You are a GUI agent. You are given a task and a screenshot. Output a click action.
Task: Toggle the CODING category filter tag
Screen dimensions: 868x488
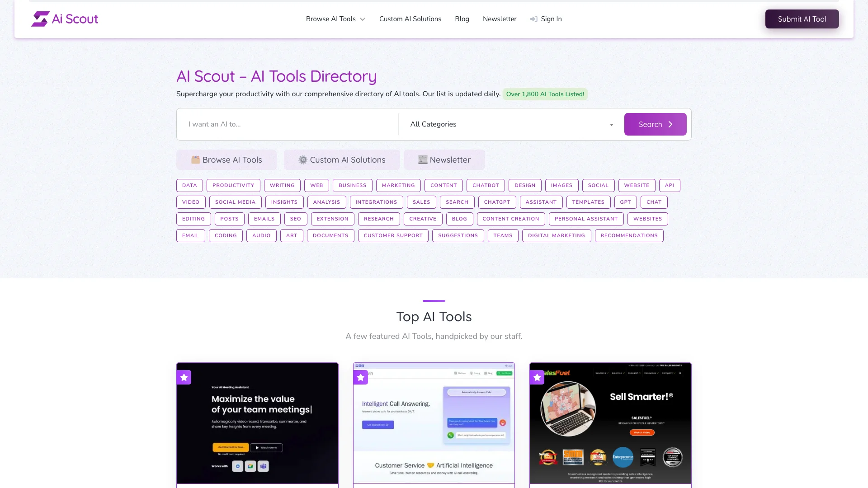coord(226,235)
